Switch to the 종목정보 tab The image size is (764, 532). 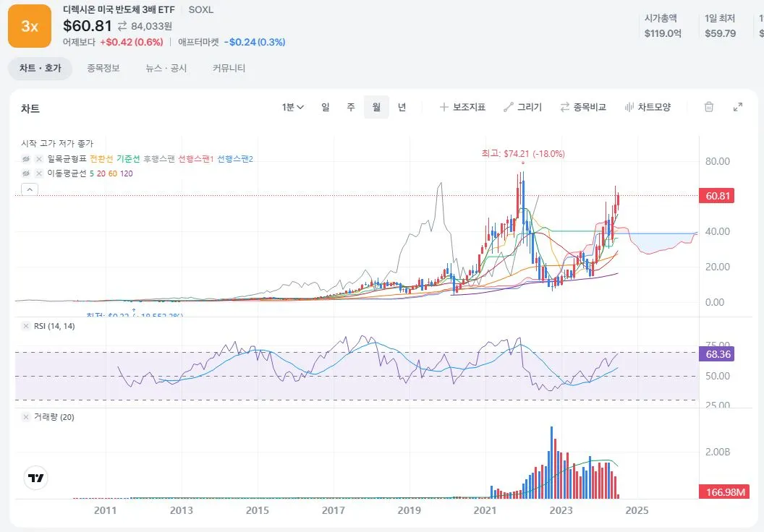coord(103,68)
